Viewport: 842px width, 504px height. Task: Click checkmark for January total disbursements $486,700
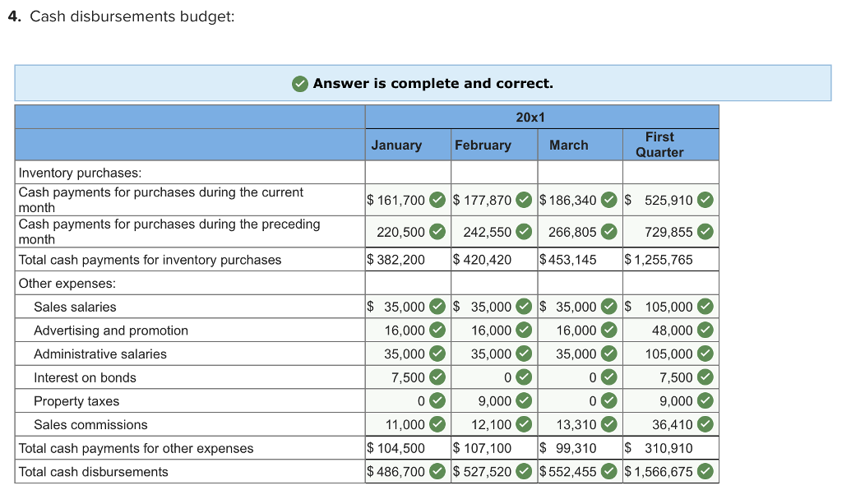pyautogui.click(x=437, y=471)
